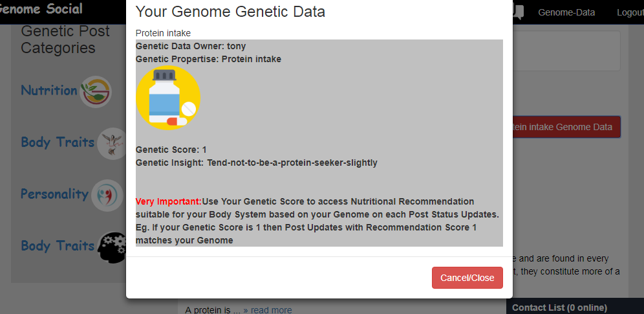Click the Your Genome Genetic Data heading
644x314 pixels.
[x=230, y=12]
